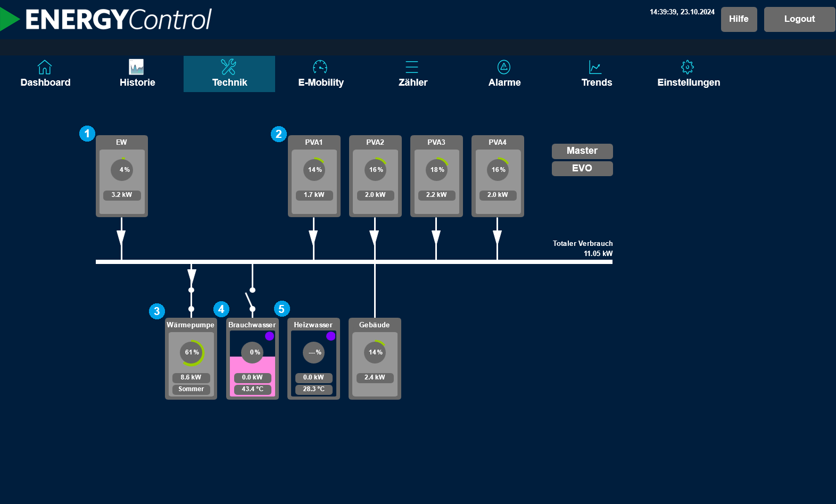Select the Master button
The image size is (836, 504).
pos(582,151)
